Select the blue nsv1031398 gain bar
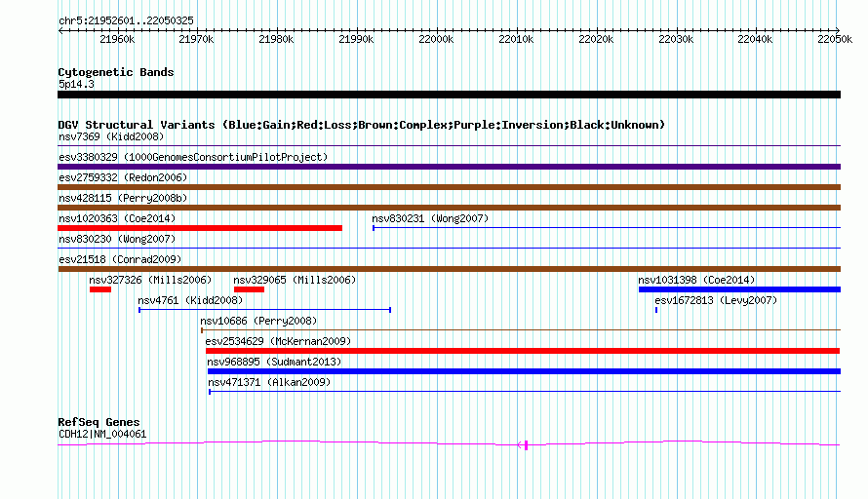The height and width of the screenshot is (499, 868). [739, 289]
